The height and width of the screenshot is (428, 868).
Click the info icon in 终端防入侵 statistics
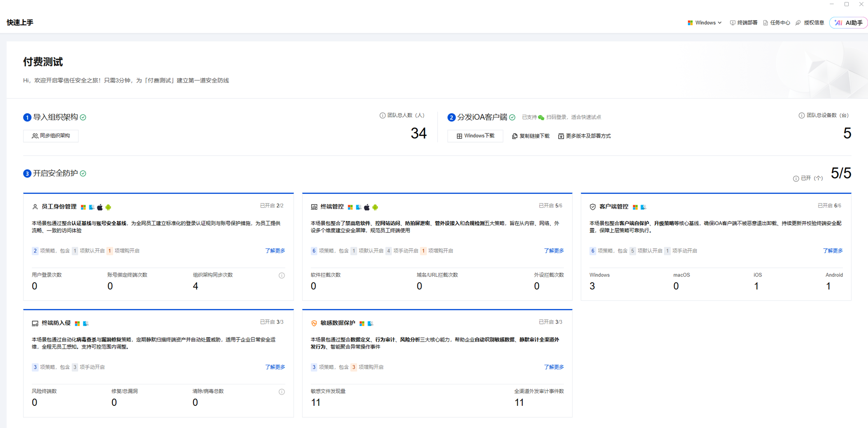282,392
